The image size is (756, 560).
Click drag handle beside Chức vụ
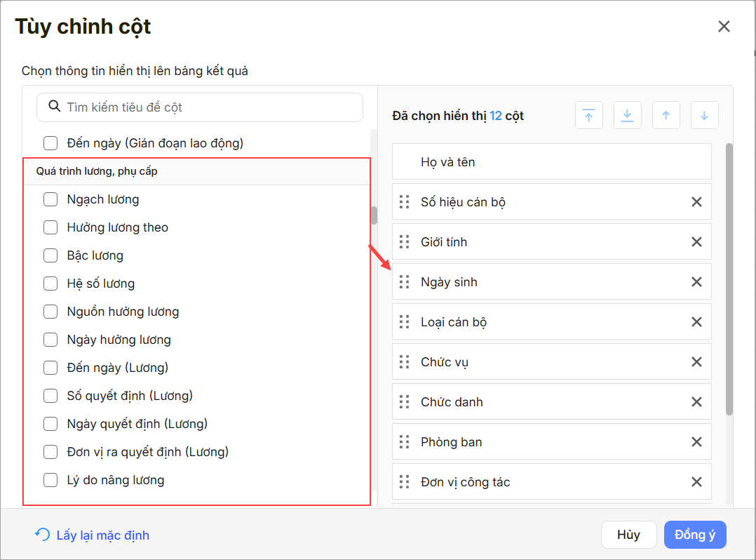404,362
